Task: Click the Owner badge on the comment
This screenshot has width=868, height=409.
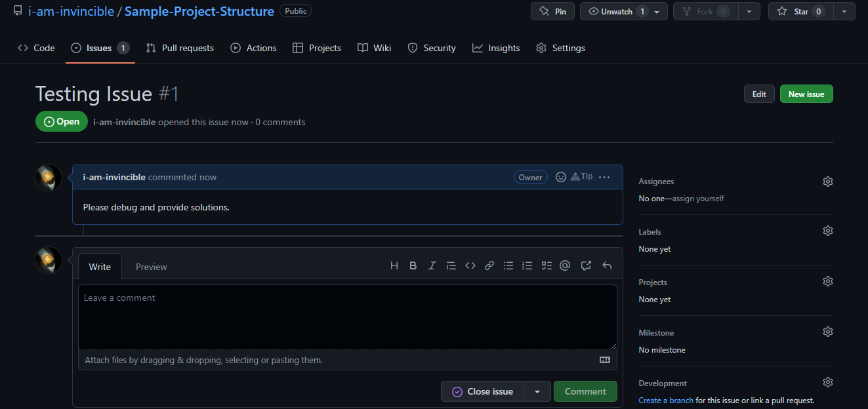Action: 531,177
